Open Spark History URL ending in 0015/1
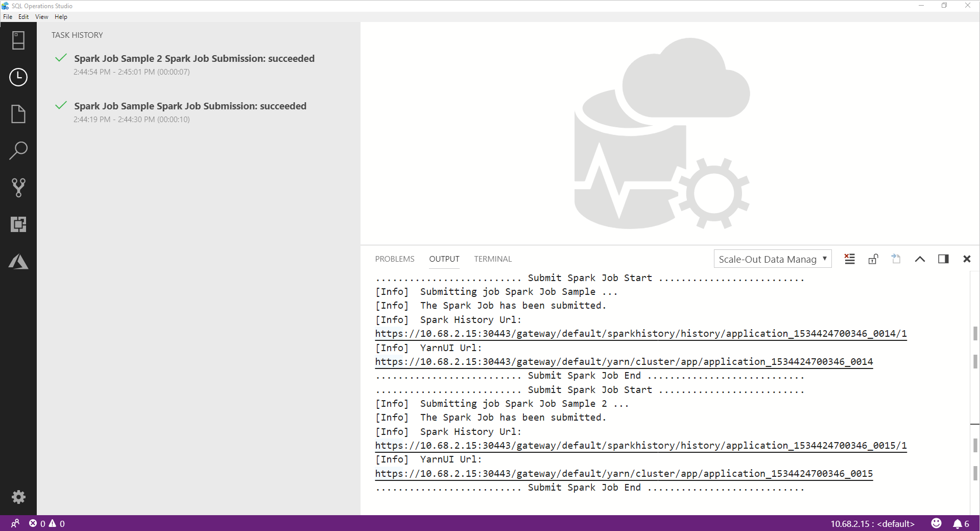Screen dimensions: 980x531 641,446
